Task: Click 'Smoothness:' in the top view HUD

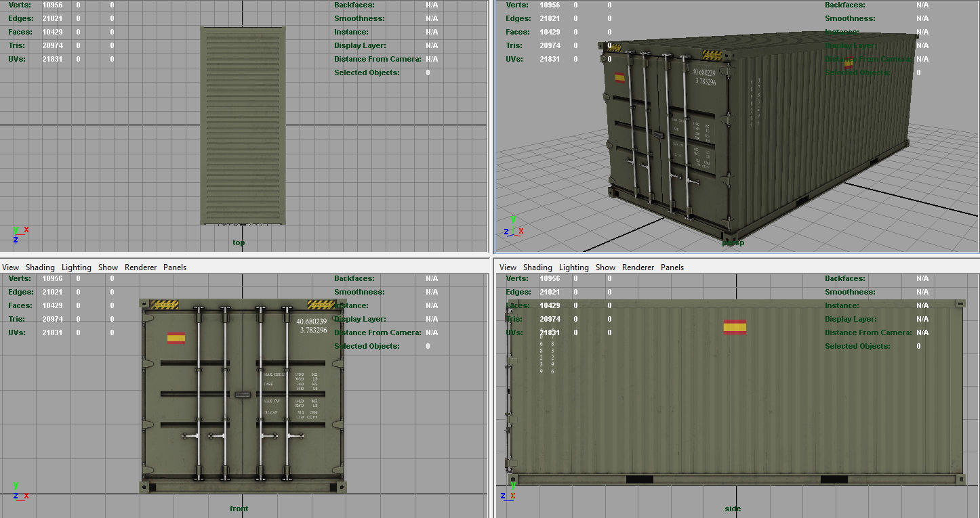Action: (x=358, y=18)
